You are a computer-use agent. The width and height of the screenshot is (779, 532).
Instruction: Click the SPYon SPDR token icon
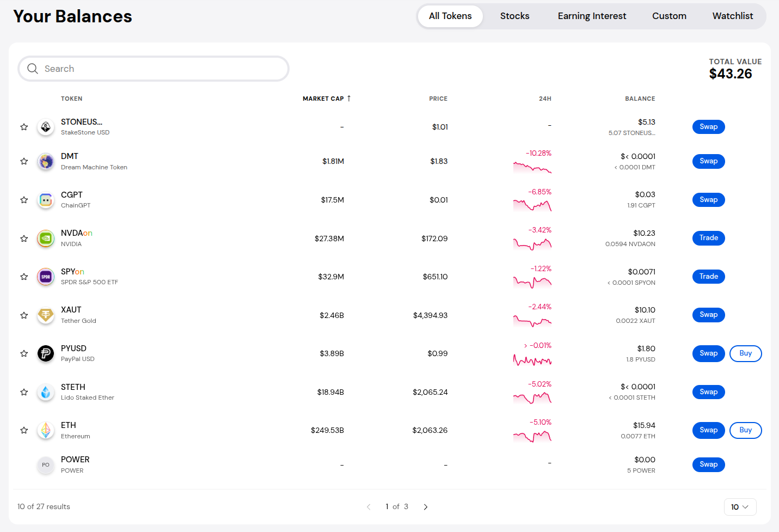pos(46,277)
